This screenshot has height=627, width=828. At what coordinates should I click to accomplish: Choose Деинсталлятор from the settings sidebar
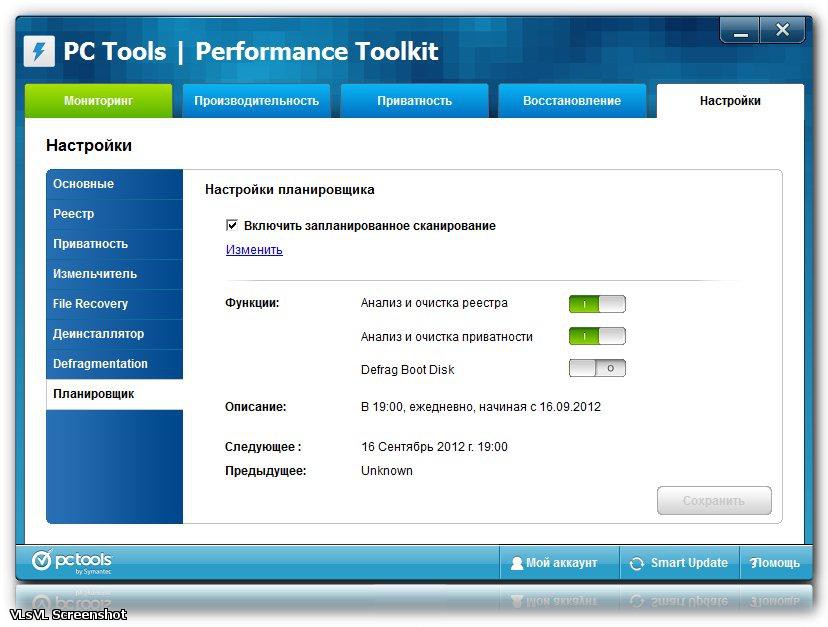pyautogui.click(x=99, y=334)
